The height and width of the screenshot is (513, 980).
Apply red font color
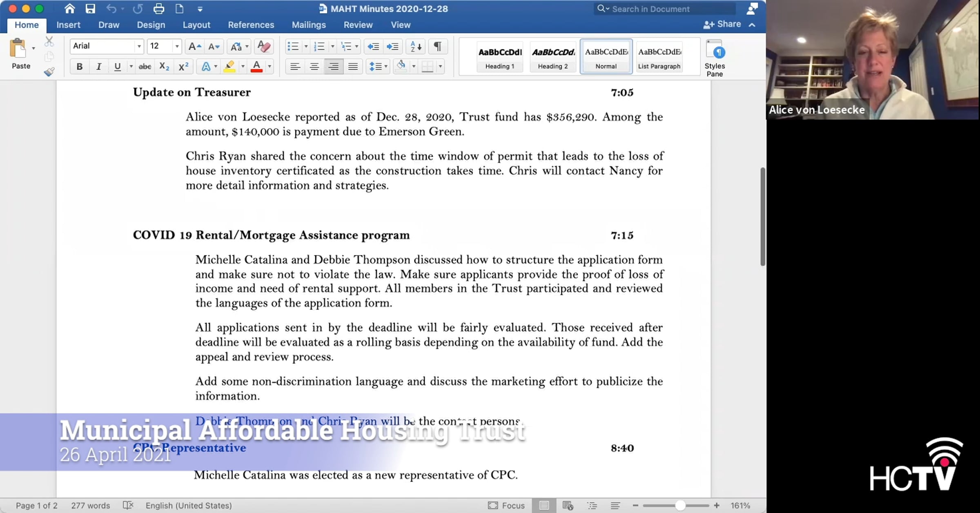click(x=256, y=67)
